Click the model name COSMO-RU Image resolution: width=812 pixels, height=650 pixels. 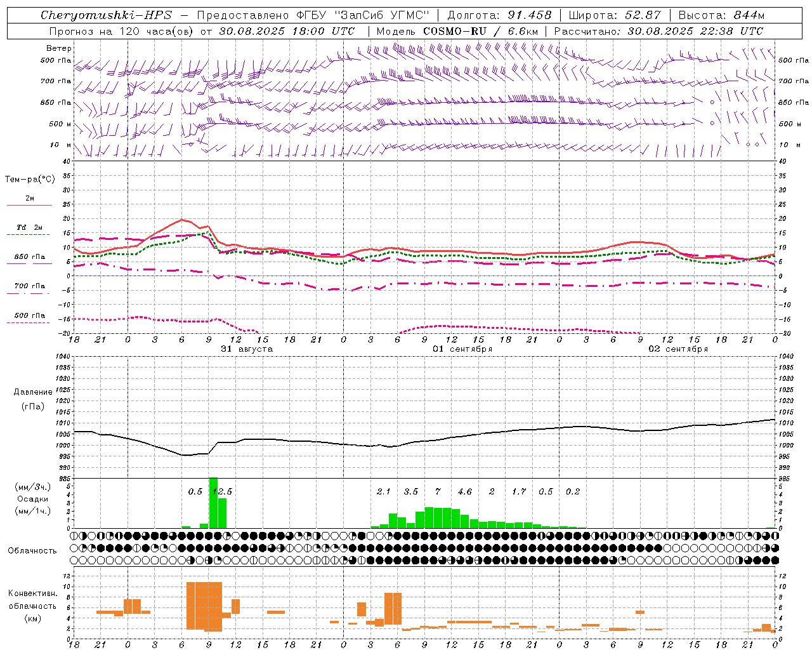tap(455, 31)
